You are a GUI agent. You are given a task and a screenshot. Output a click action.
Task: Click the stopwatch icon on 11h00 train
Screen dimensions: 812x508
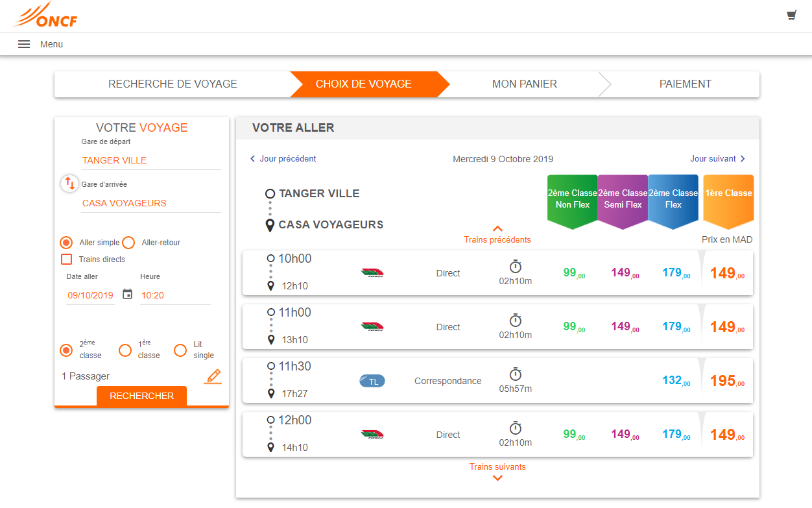click(516, 321)
